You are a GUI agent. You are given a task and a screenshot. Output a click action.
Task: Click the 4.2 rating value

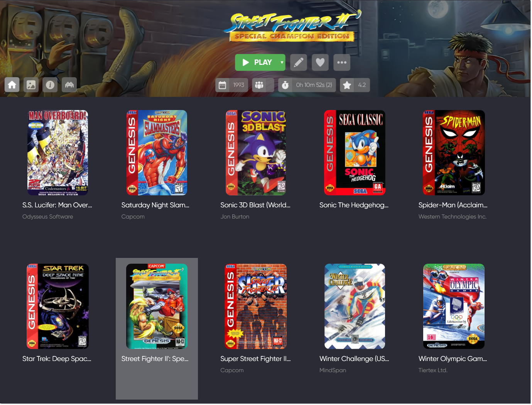coord(362,85)
